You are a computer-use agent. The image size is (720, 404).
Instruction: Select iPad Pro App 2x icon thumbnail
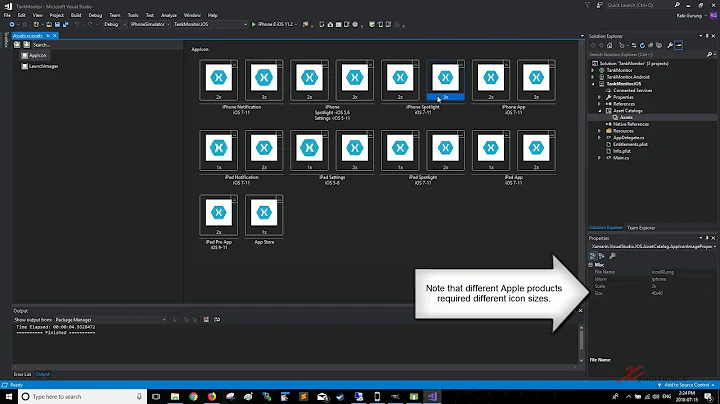point(219,215)
